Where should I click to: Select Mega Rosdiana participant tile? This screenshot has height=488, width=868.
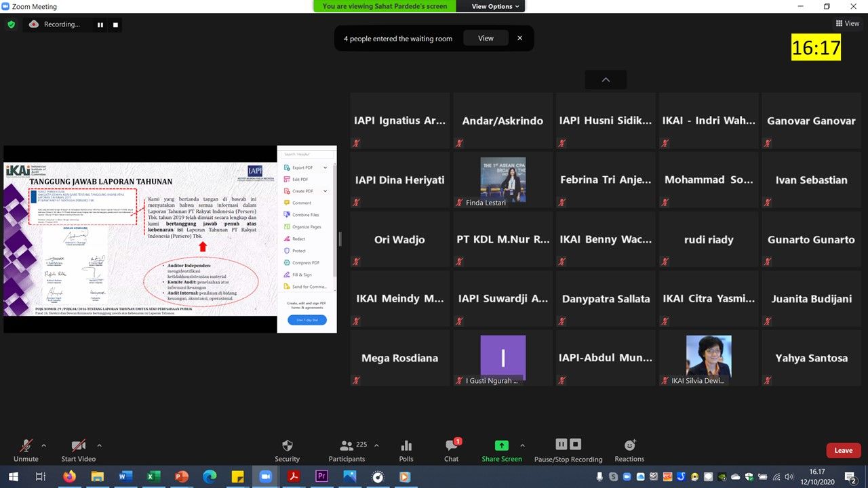tap(400, 358)
